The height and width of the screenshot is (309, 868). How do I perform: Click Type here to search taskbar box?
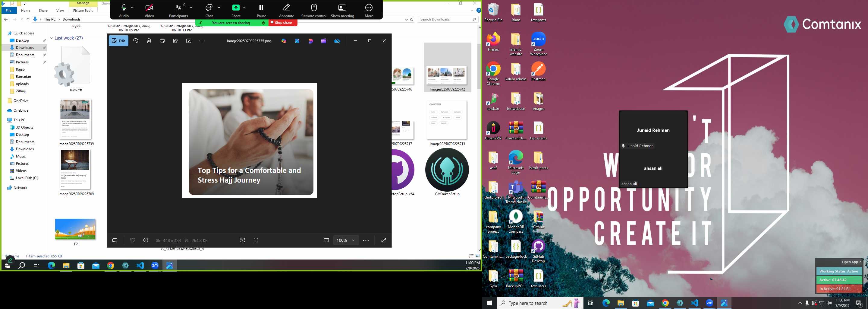tap(540, 303)
